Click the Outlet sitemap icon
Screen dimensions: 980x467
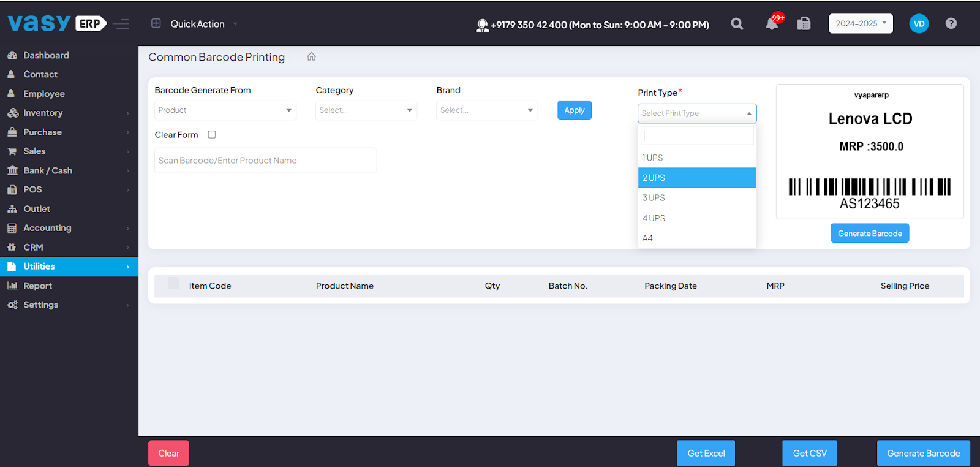click(x=12, y=209)
